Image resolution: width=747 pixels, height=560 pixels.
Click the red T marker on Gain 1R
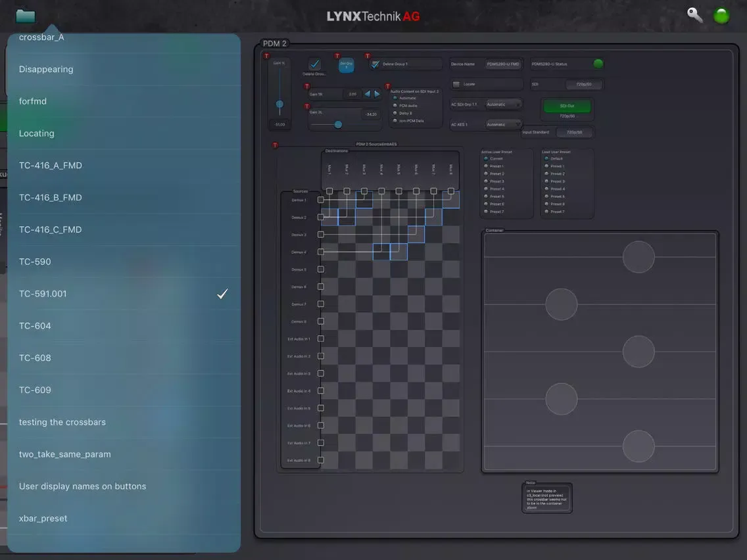click(x=307, y=87)
